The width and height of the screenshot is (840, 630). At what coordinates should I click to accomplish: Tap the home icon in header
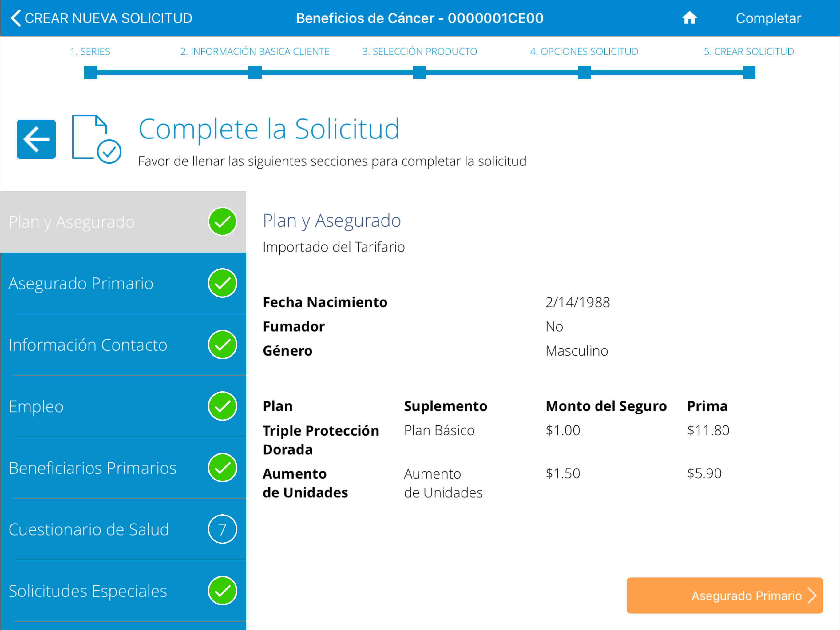(689, 18)
